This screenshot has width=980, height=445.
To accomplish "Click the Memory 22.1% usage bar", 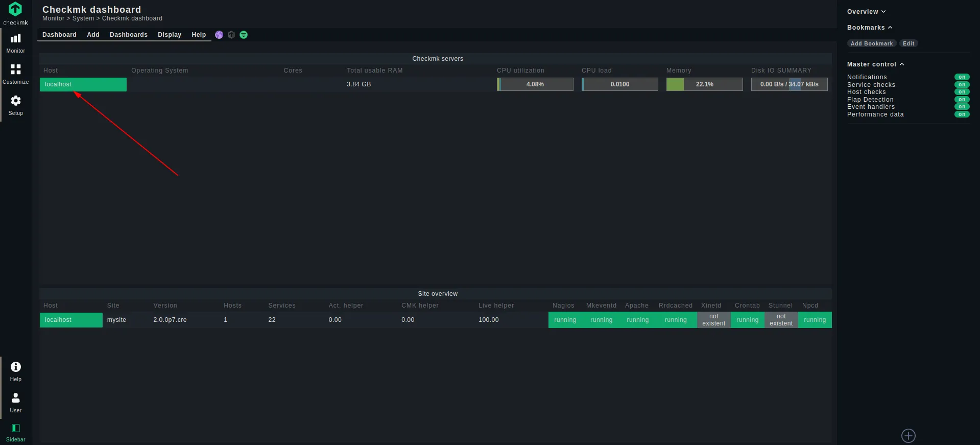I will tap(705, 84).
